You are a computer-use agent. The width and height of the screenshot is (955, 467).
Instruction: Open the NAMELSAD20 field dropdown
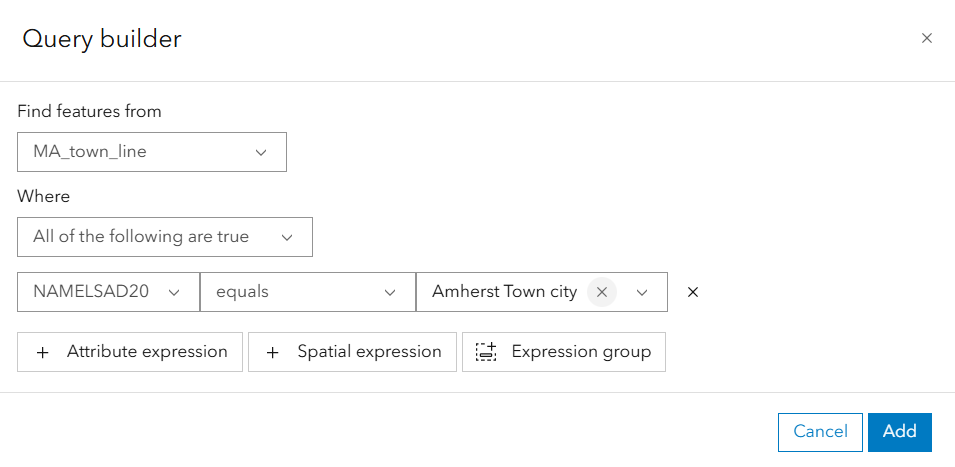coord(108,292)
